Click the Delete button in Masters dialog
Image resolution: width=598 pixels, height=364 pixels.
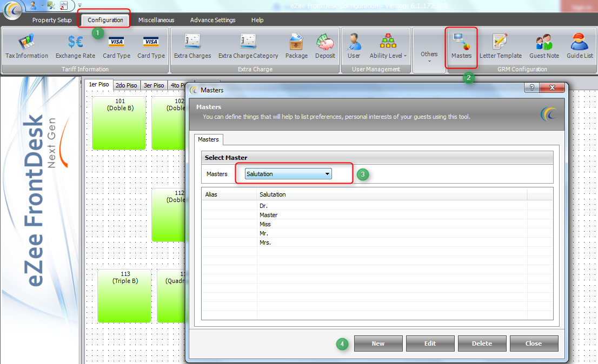(x=482, y=343)
